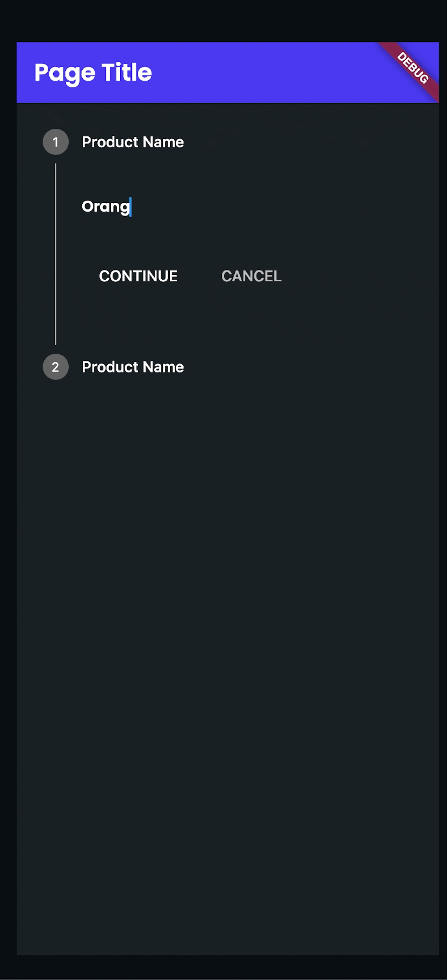The image size is (447, 980).
Task: Click the vertical connector line between steps
Action: pos(55,255)
